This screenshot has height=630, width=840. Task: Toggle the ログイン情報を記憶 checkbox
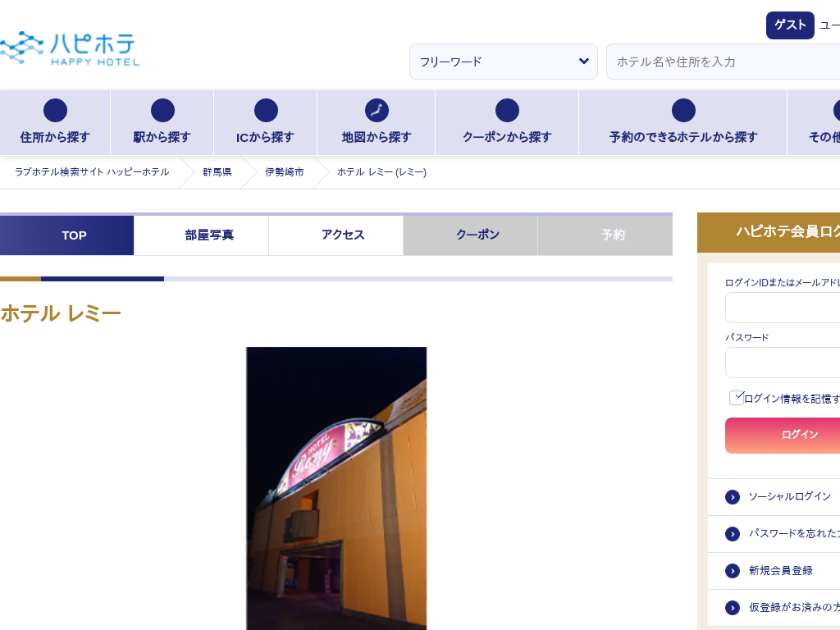pos(737,398)
